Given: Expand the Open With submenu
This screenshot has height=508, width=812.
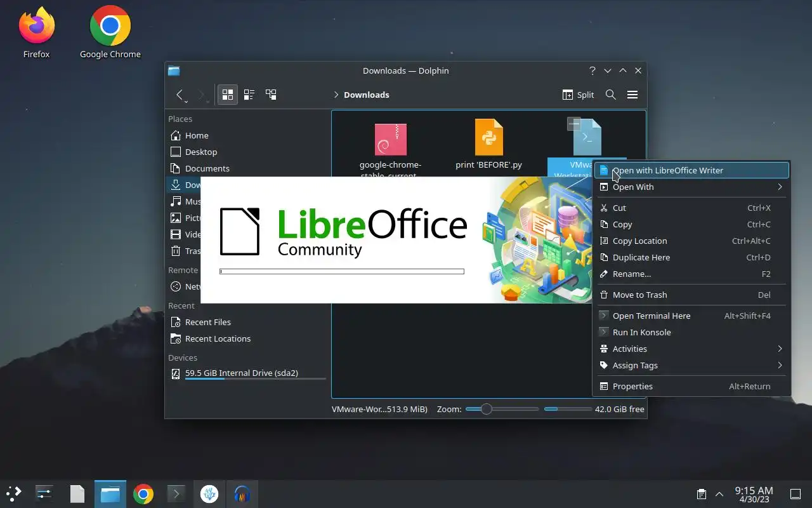Looking at the screenshot, I should pos(691,187).
